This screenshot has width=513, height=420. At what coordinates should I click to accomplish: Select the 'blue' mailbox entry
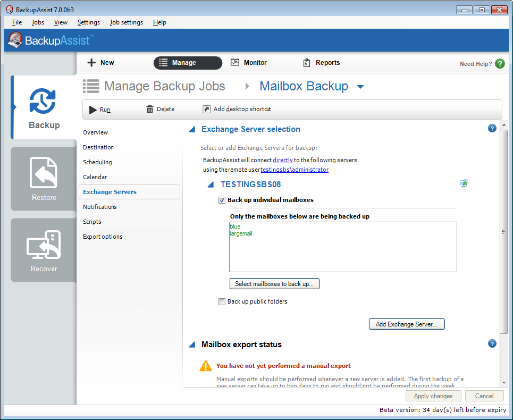pos(235,226)
